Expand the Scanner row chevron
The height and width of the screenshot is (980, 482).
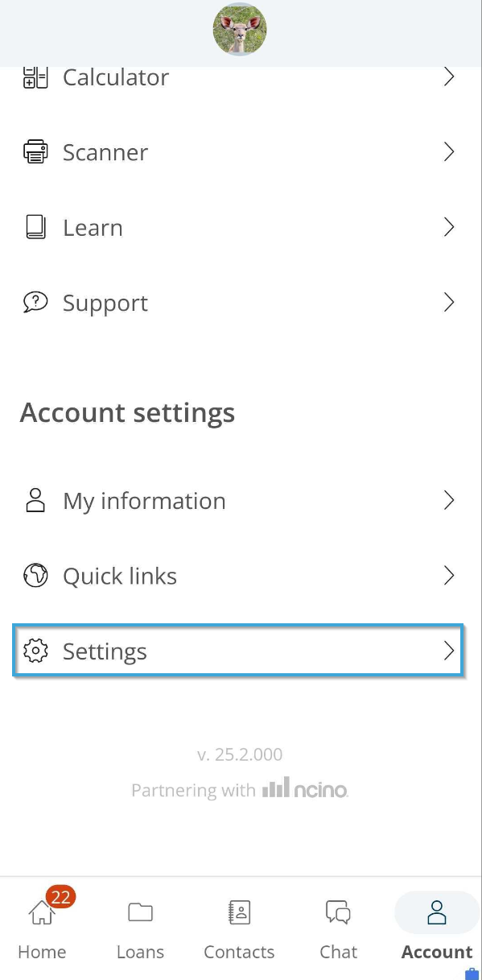[x=449, y=152]
